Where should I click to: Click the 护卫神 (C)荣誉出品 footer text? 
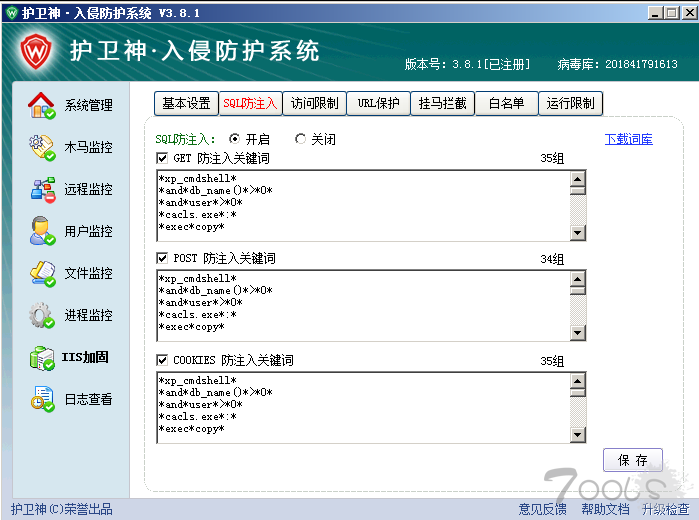click(x=62, y=509)
